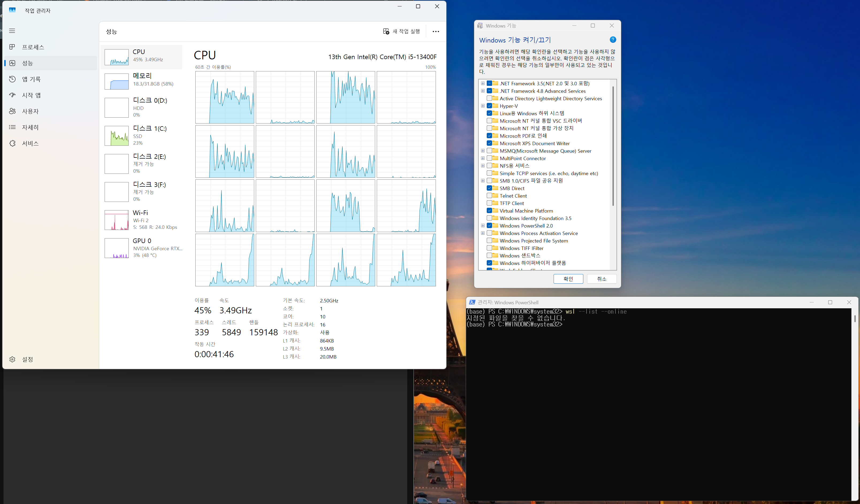Click the hamburger navigation menu icon
Screen dimensions: 860x504
12,31
